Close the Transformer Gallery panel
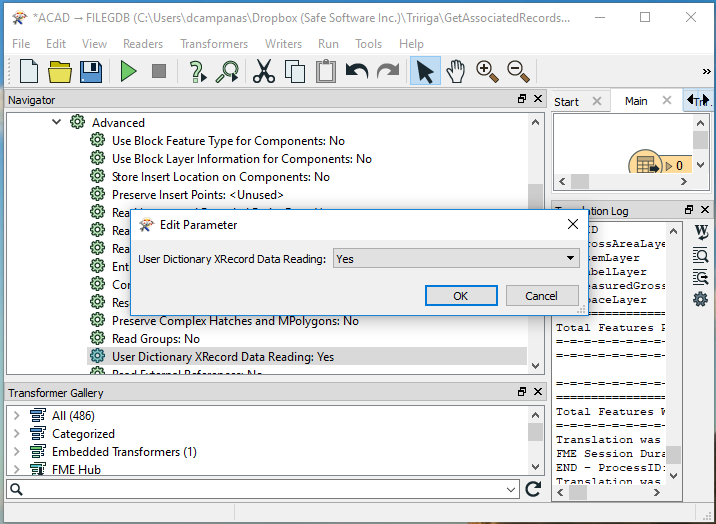This screenshot has width=716, height=524. click(538, 392)
